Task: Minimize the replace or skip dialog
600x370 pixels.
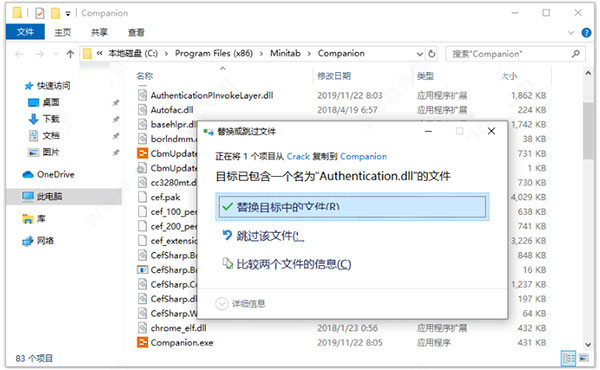Action: (428, 131)
